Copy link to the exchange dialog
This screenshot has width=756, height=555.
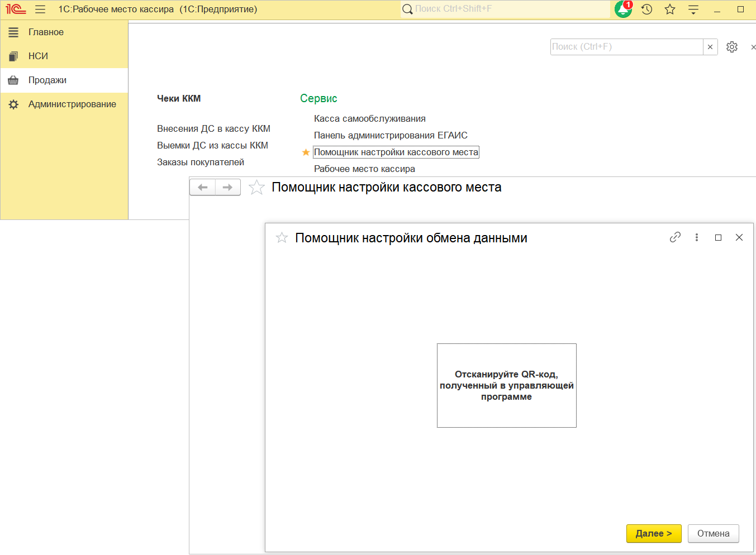(x=675, y=237)
